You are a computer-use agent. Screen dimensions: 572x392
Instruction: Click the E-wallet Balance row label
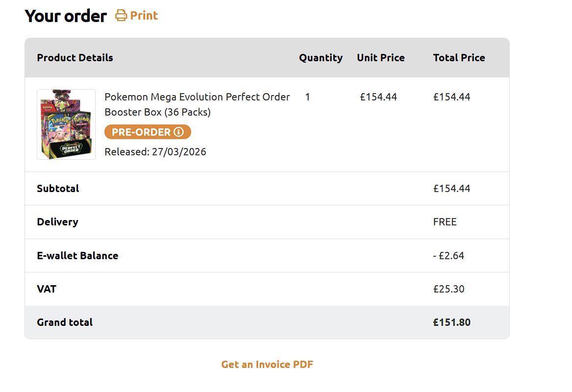coord(77,256)
